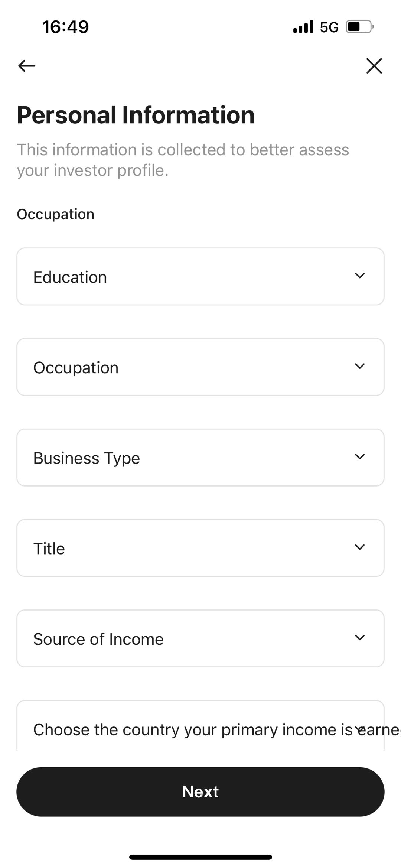Screen dimensions: 401x868
Task: Click the chevron in the Occupation field
Action: click(360, 366)
